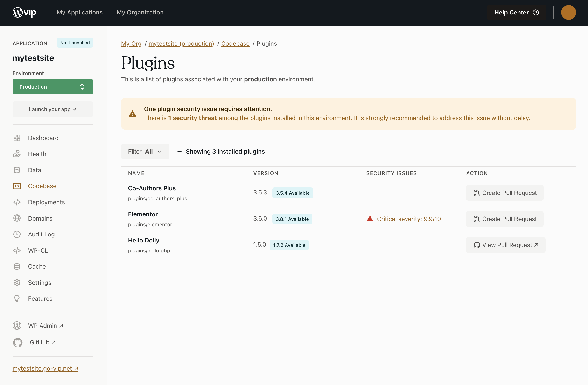Viewport: 588px width, 385px height.
Task: Click the plugins/co-authors-plus path text
Action: [x=157, y=199]
